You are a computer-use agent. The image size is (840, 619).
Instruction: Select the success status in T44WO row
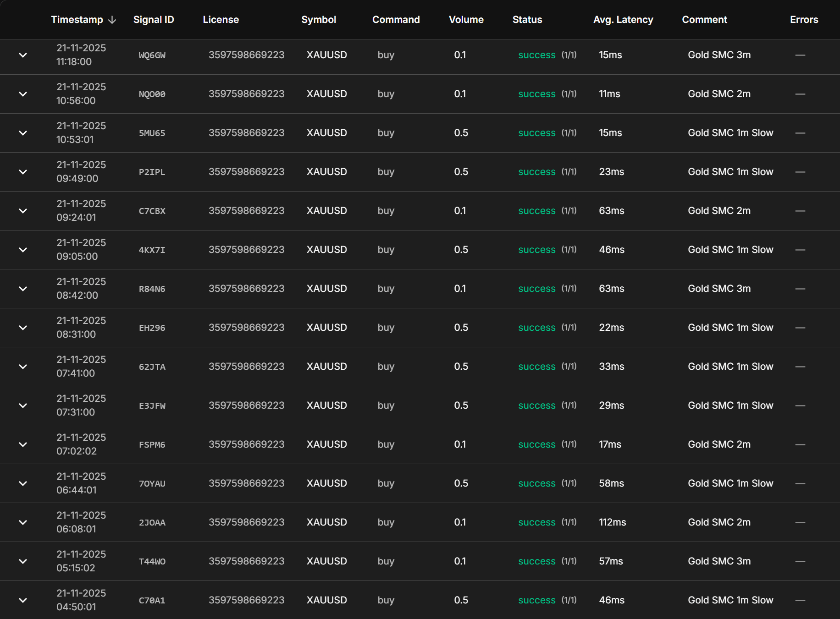[x=537, y=561]
